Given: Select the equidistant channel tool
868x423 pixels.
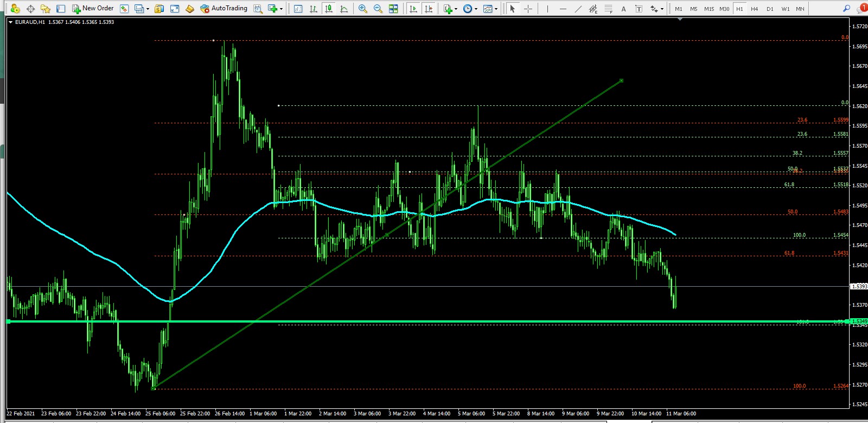Looking at the screenshot, I should tap(593, 9).
